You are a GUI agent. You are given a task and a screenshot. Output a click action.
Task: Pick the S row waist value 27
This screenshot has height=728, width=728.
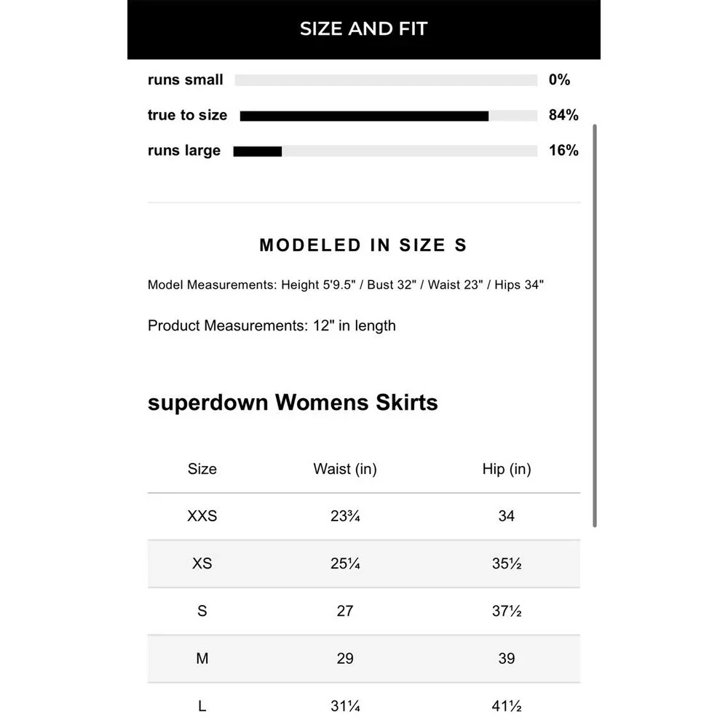pos(345,611)
